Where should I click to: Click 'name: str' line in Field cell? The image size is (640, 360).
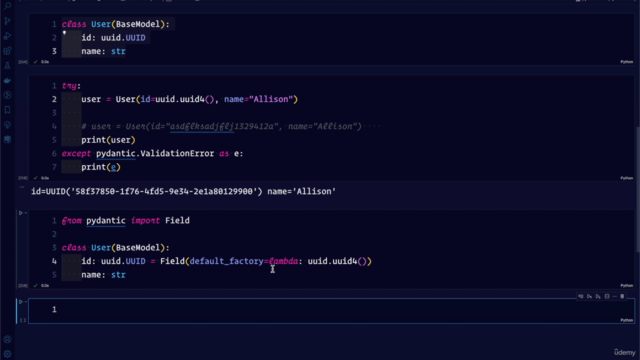(x=103, y=275)
